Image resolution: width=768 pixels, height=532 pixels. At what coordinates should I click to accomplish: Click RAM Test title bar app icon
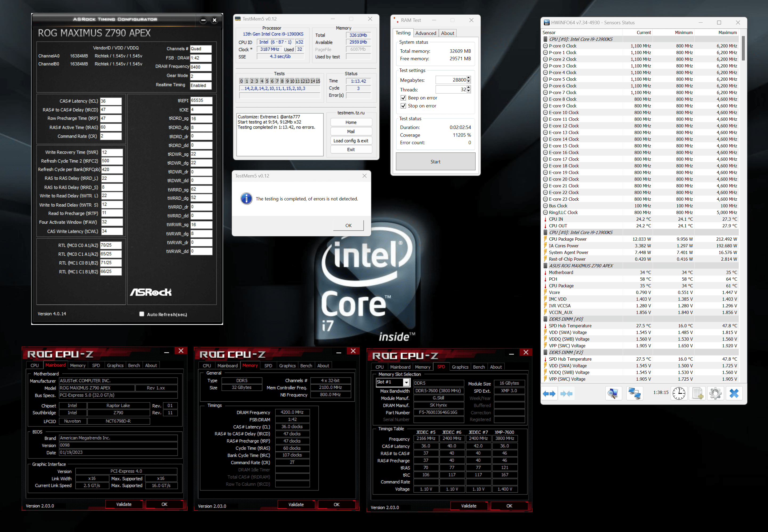tap(396, 20)
